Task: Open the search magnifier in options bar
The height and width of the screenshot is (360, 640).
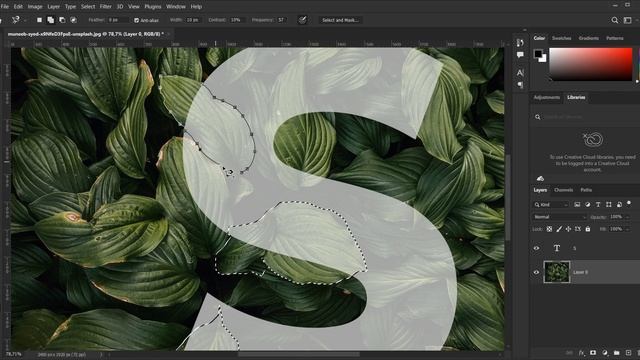Action: pyautogui.click(x=615, y=20)
